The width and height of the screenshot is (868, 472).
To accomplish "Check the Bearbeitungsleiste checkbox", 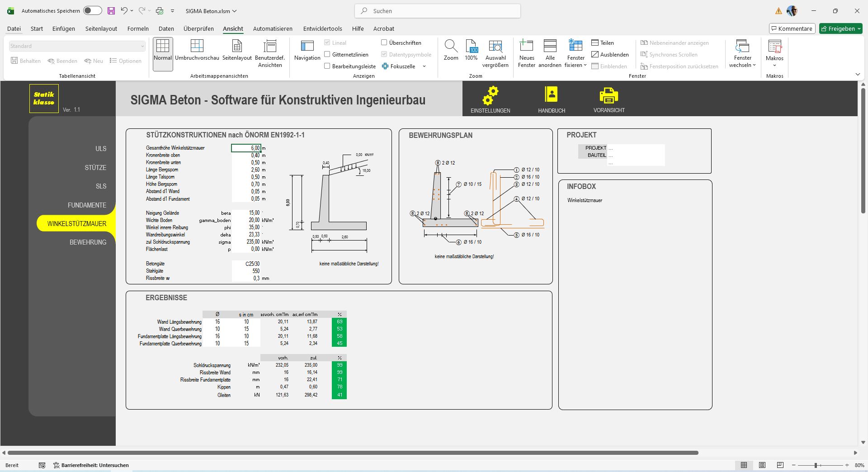I will (x=327, y=66).
